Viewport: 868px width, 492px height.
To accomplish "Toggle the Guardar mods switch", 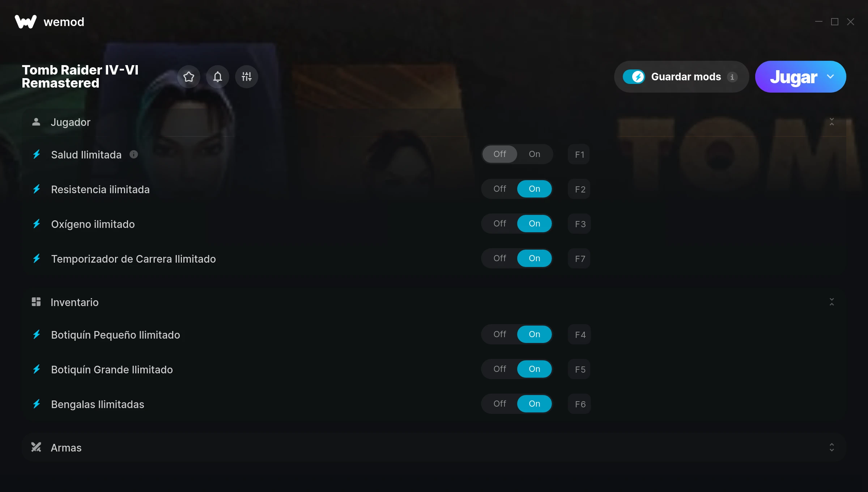I will pyautogui.click(x=634, y=77).
